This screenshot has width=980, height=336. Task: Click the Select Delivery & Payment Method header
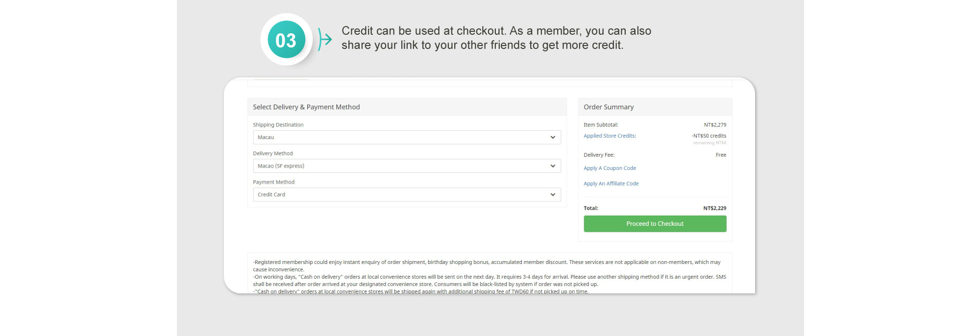click(306, 107)
